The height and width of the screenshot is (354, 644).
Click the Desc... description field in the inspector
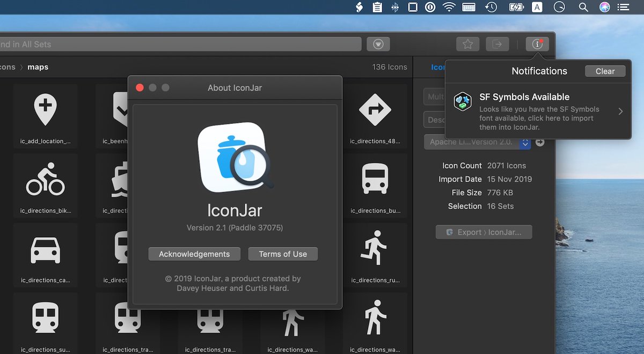point(434,120)
